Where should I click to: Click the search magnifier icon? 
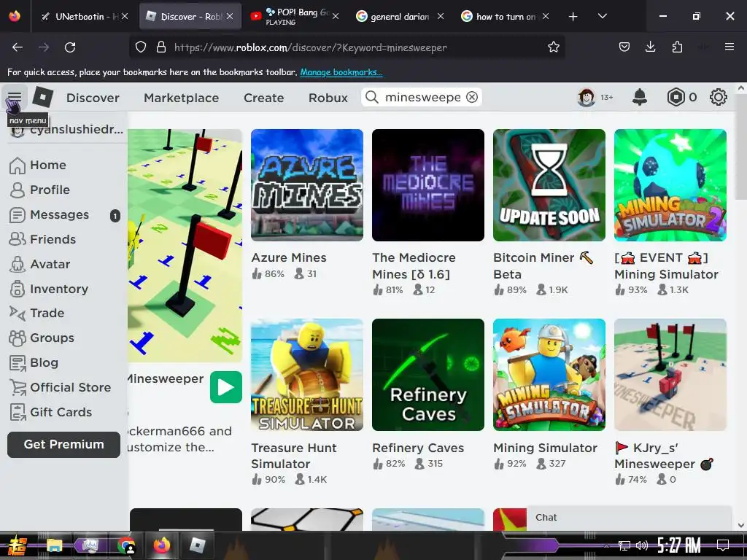click(x=371, y=97)
